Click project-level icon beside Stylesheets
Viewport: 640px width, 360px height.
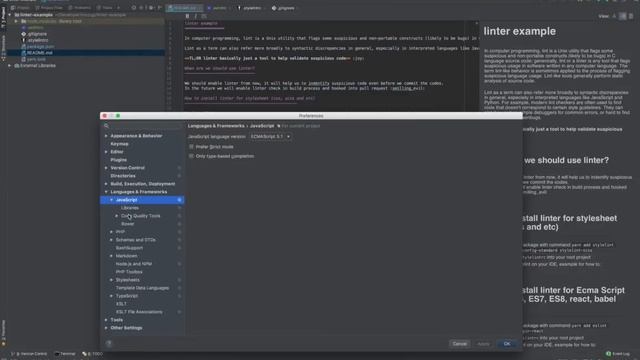(179, 280)
